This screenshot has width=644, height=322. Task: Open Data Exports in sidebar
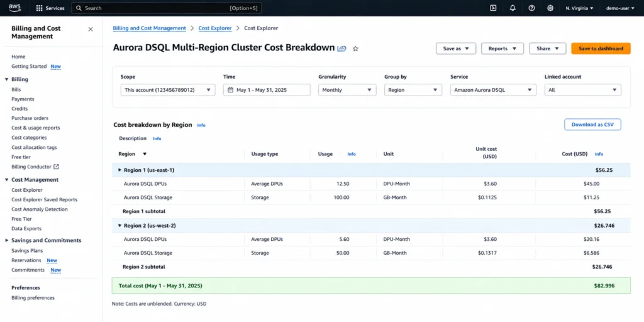point(26,229)
